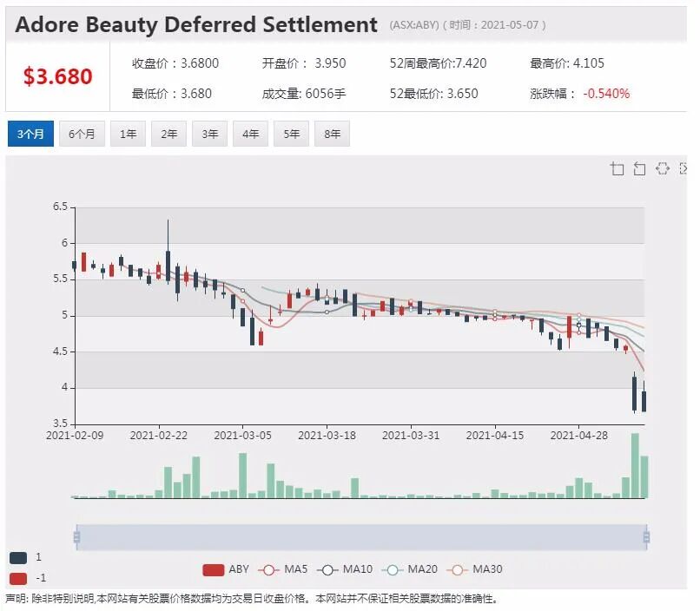Click the 52周最高价:7.420 value
700x611 pixels.
[438, 63]
